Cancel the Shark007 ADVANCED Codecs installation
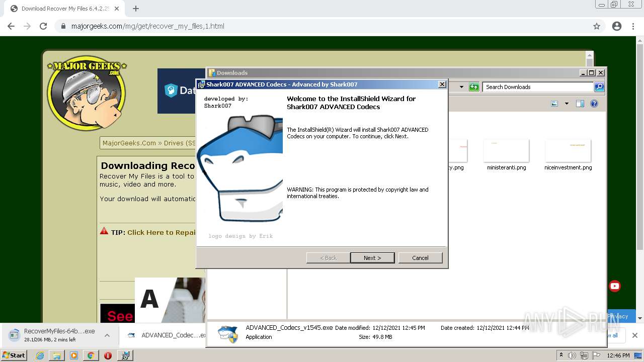644x362 pixels. [x=420, y=258]
